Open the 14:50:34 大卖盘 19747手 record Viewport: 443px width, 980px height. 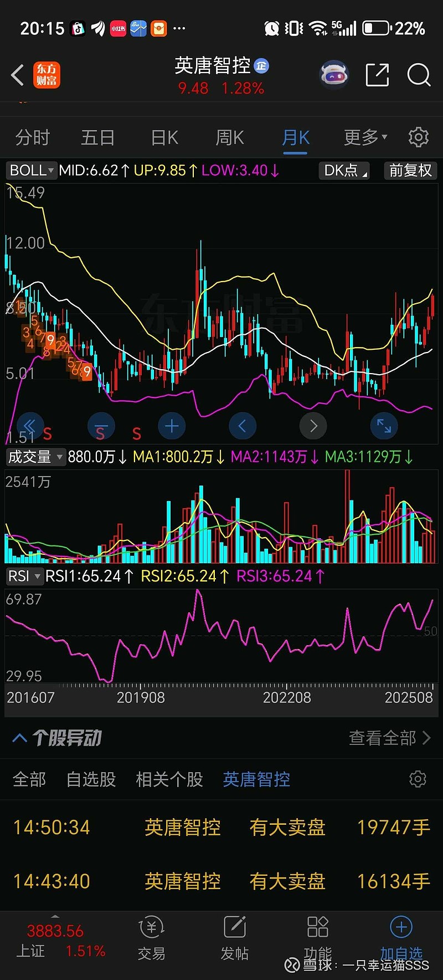point(221,828)
